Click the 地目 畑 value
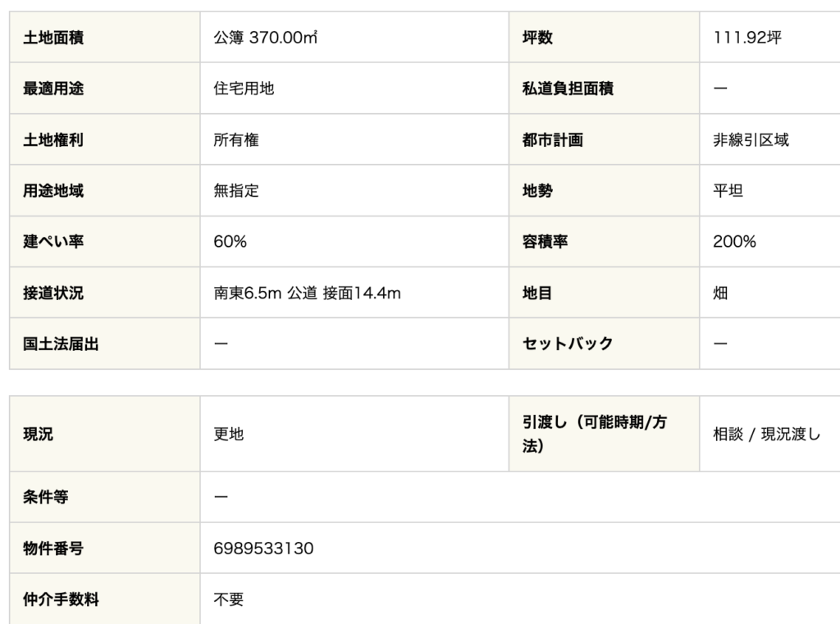This screenshot has width=840, height=624. (x=720, y=293)
